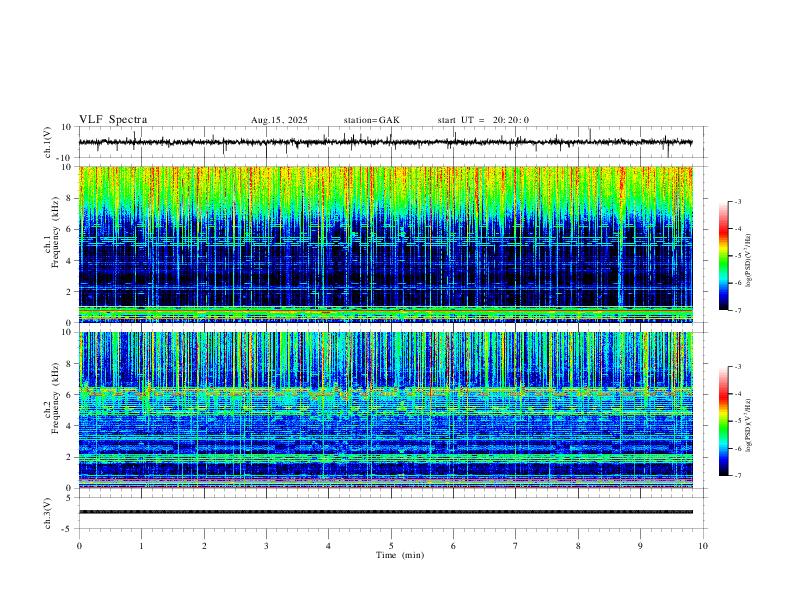Viewport: 792px width, 612px height.
Task: Click the "VLF Spectra" title text
Action: coord(113,120)
